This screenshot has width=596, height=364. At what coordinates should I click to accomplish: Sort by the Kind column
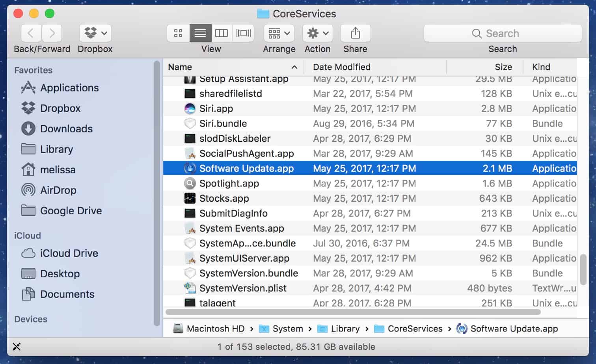[541, 67]
